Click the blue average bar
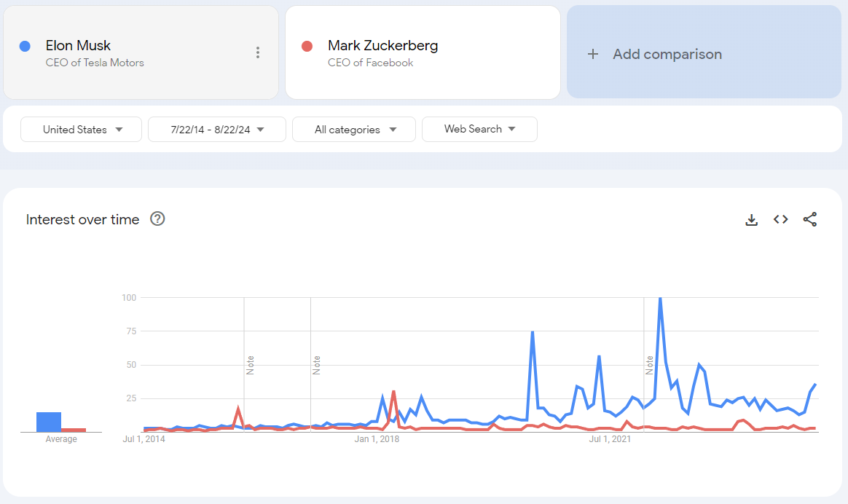Image resolution: width=848 pixels, height=504 pixels. (49, 422)
